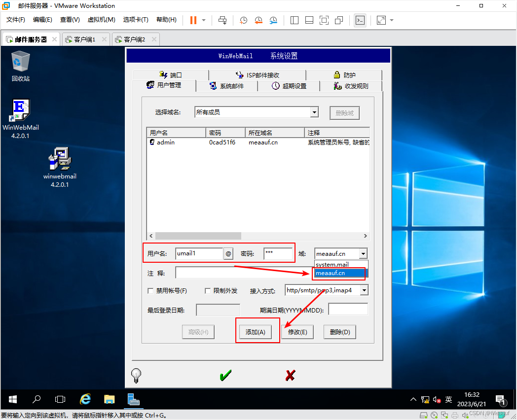Viewport: 517px width, 420px height.
Task: Expand the 选择域名 dropdown
Action: 314,112
